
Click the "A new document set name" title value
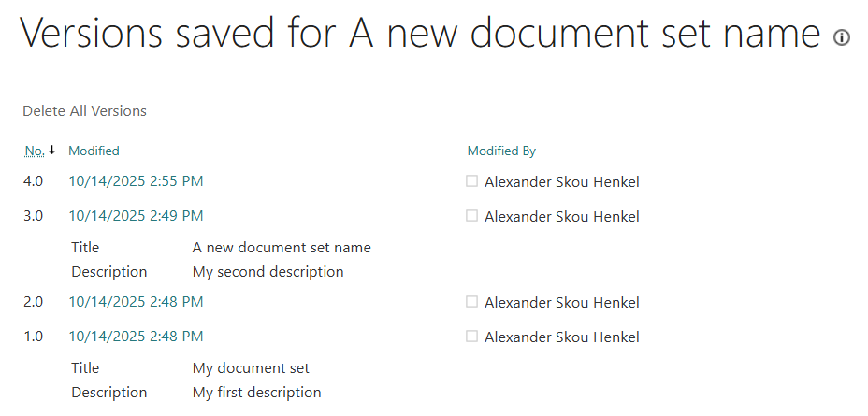(282, 248)
